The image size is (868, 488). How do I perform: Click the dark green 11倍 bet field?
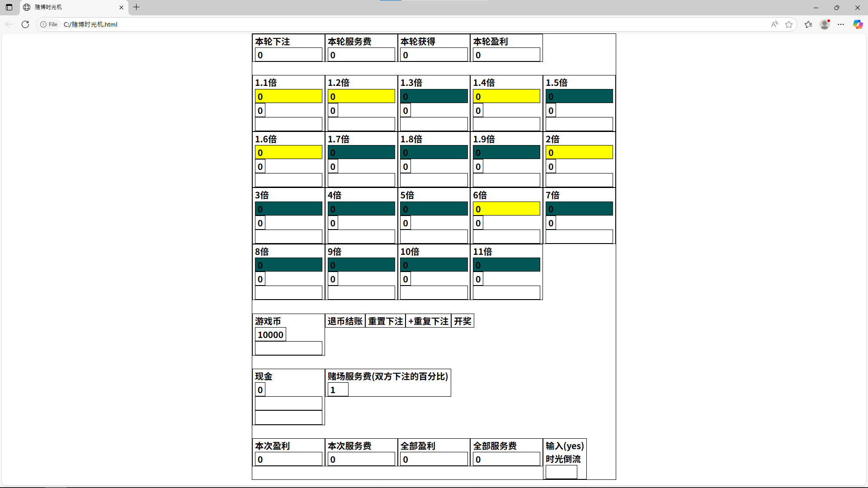pyautogui.click(x=506, y=265)
